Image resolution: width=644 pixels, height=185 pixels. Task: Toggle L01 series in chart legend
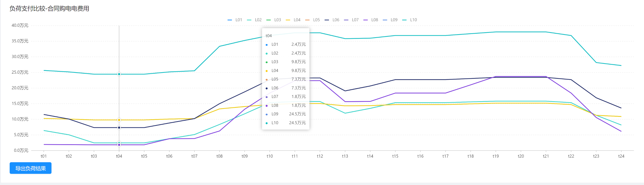(x=235, y=20)
